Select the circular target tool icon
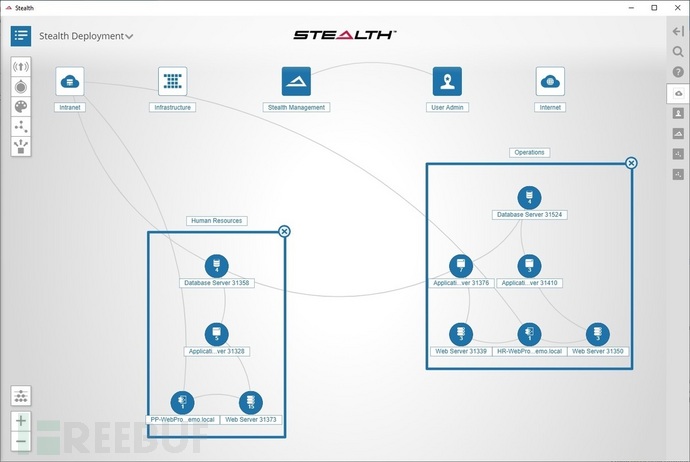The height and width of the screenshot is (462, 690). coord(21,87)
